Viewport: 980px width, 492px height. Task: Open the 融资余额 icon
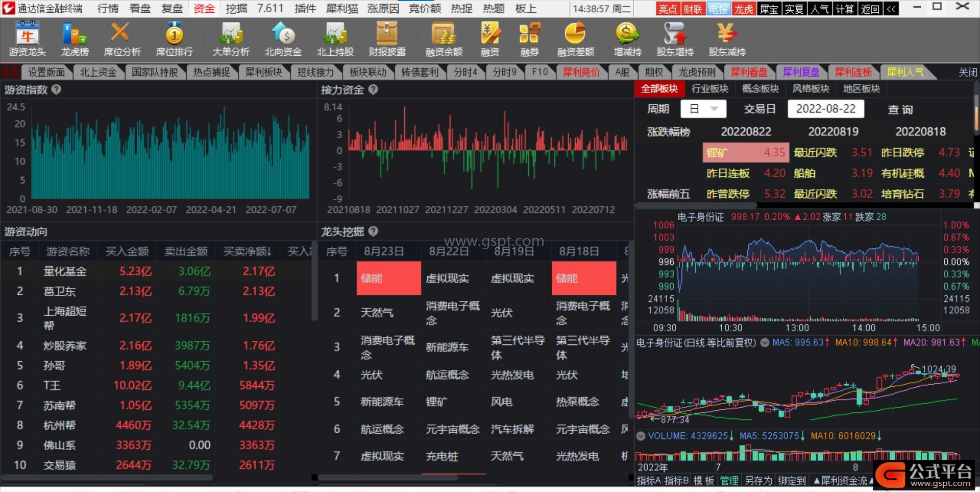point(444,40)
